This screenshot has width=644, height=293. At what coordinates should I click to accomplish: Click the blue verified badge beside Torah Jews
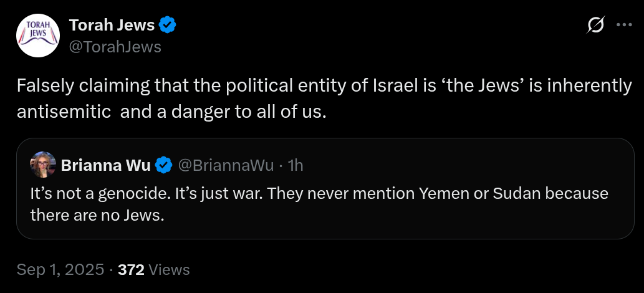point(168,25)
